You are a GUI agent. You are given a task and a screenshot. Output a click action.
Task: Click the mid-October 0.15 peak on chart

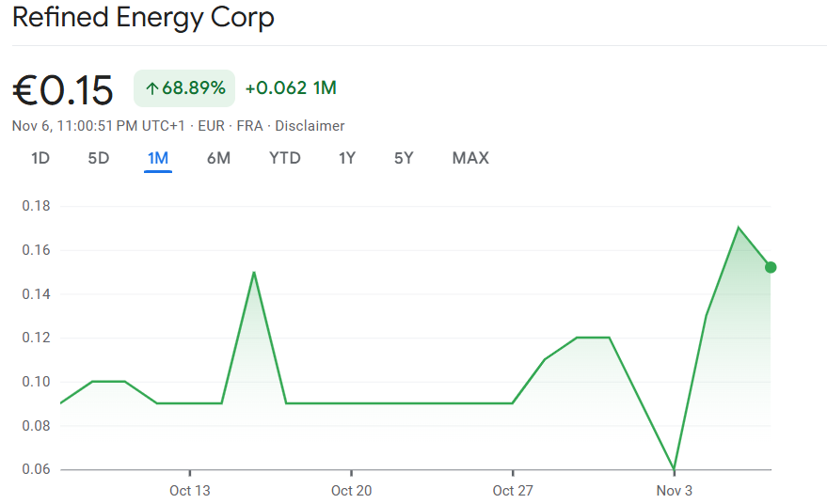click(x=254, y=273)
